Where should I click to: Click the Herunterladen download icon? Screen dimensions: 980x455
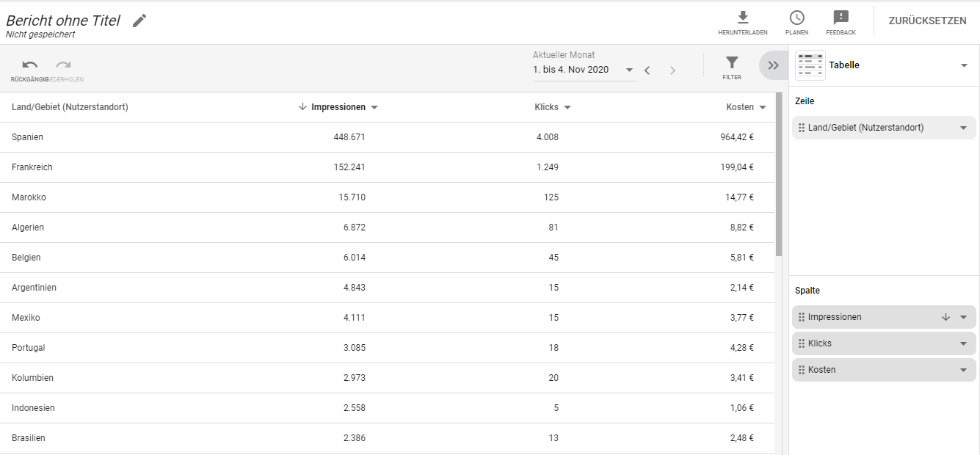point(742,18)
